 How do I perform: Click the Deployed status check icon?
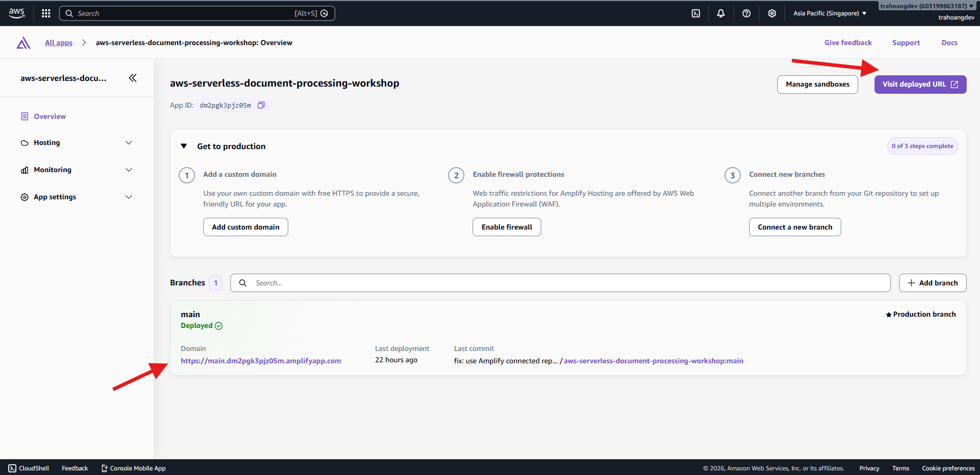[x=219, y=326]
